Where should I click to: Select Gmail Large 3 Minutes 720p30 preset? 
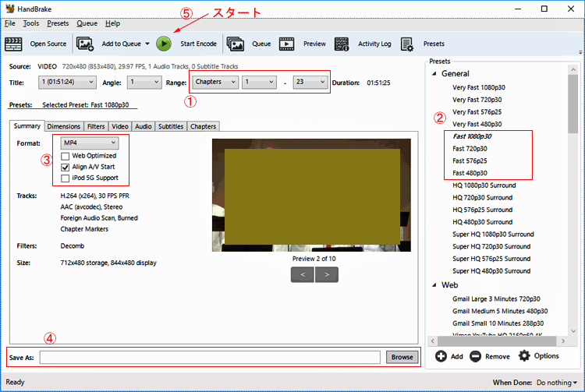coord(496,299)
